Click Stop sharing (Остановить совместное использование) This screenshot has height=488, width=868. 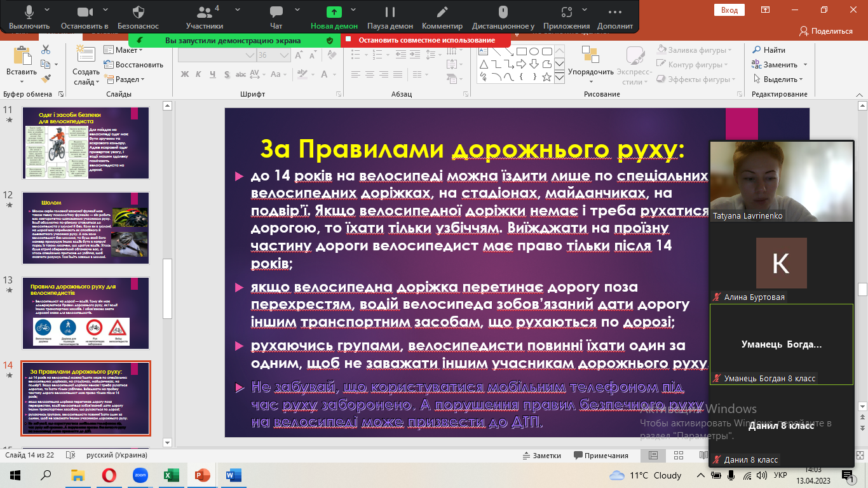tap(426, 40)
